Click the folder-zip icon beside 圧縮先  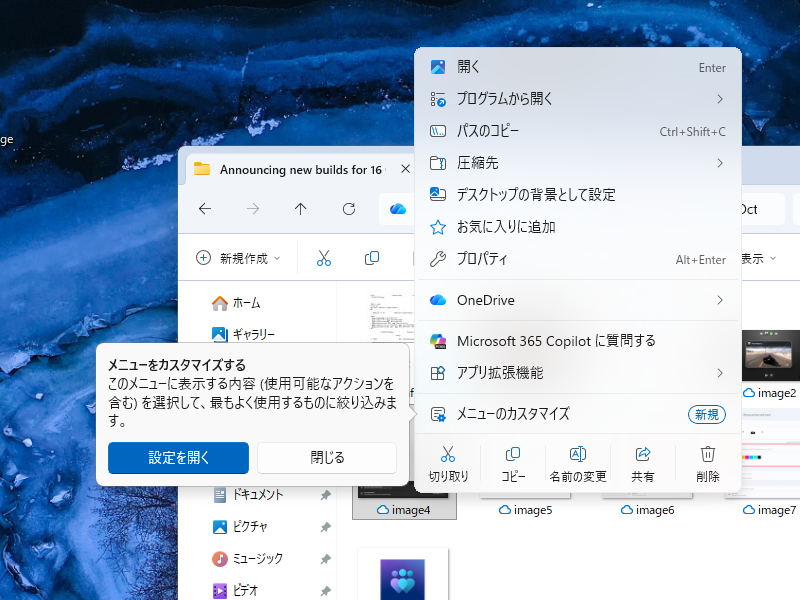pos(438,163)
